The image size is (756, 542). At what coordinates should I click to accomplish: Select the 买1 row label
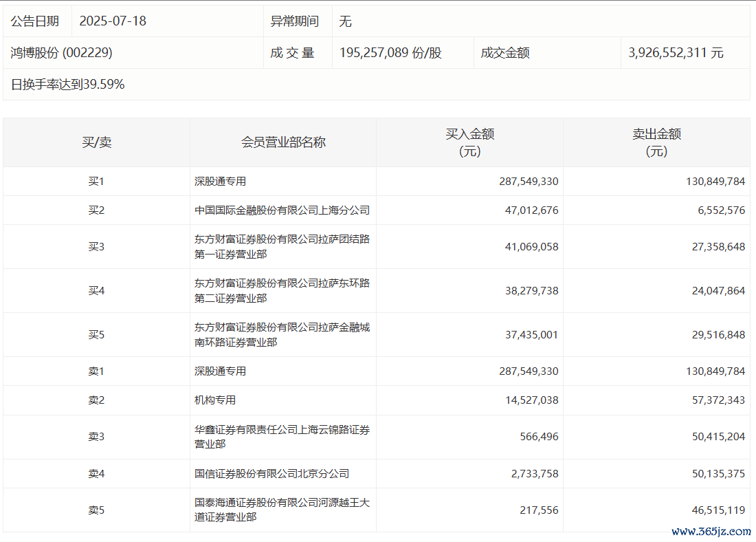pyautogui.click(x=96, y=182)
